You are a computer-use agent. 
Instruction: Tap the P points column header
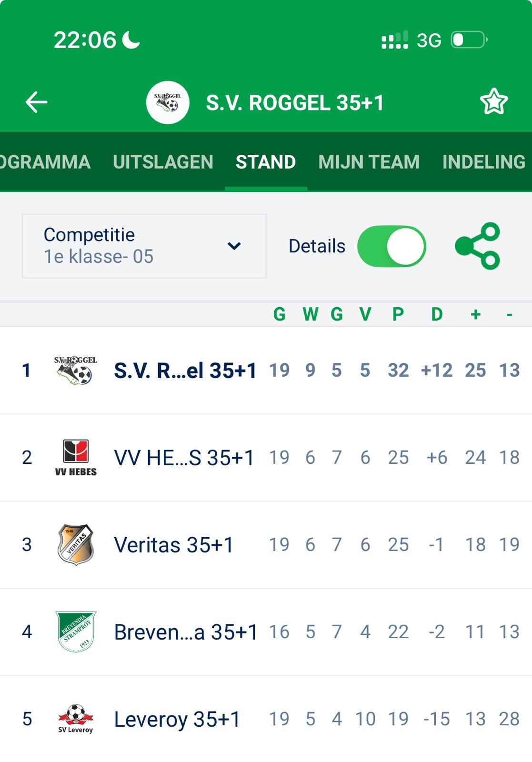coord(398,314)
